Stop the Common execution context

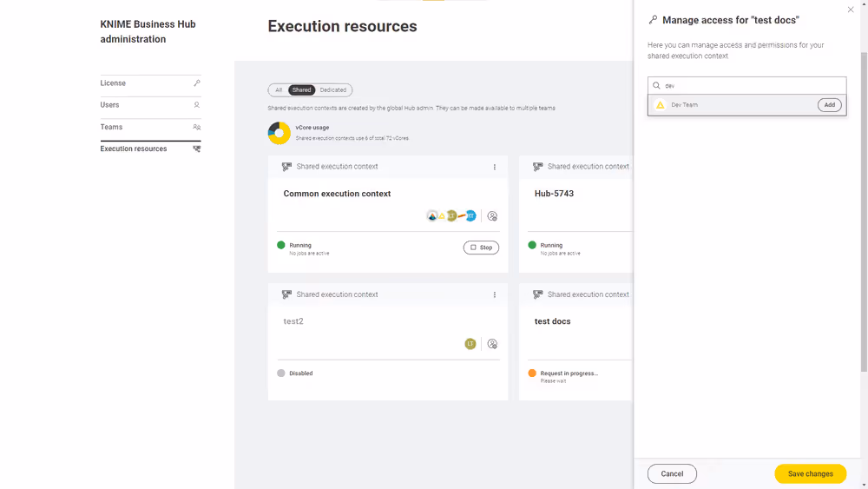click(481, 248)
